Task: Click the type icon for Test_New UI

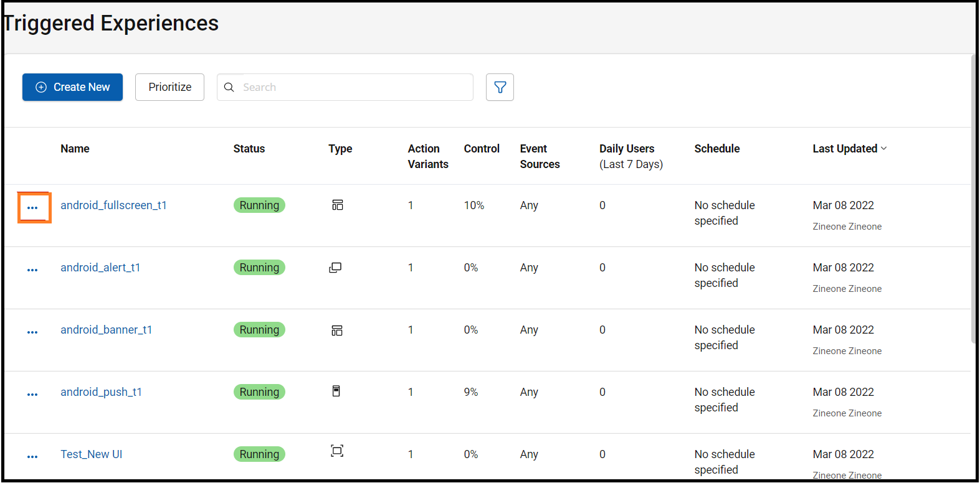Action: 337,451
